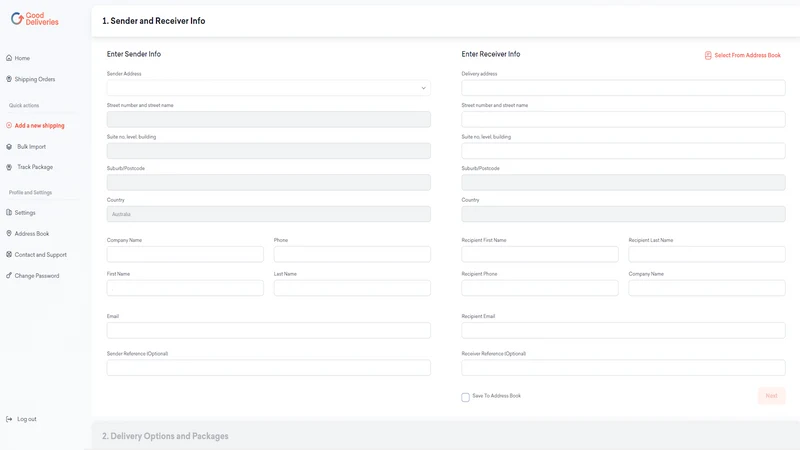Click receiver Suburb/Postcode field
The width and height of the screenshot is (800, 450).
pyautogui.click(x=623, y=183)
